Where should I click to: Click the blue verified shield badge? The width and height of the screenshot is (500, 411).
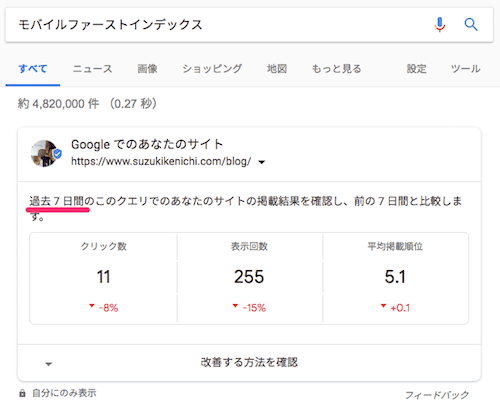coord(57,154)
